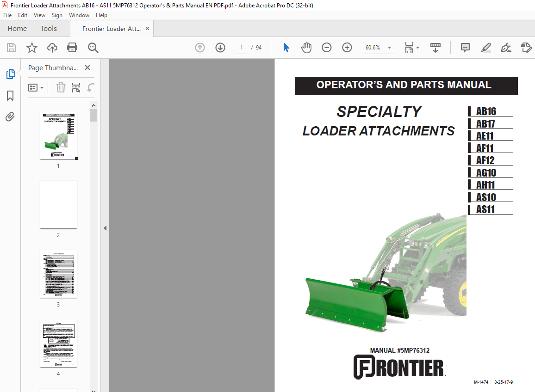Image resolution: width=535 pixels, height=392 pixels.
Task: Select blank page 2 thumbnail
Action: (x=58, y=204)
